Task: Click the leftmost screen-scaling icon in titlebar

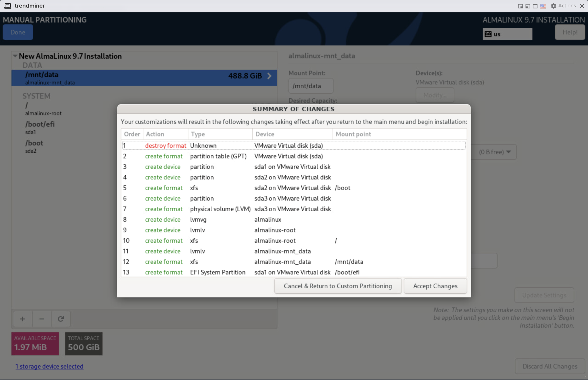Action: (520, 6)
